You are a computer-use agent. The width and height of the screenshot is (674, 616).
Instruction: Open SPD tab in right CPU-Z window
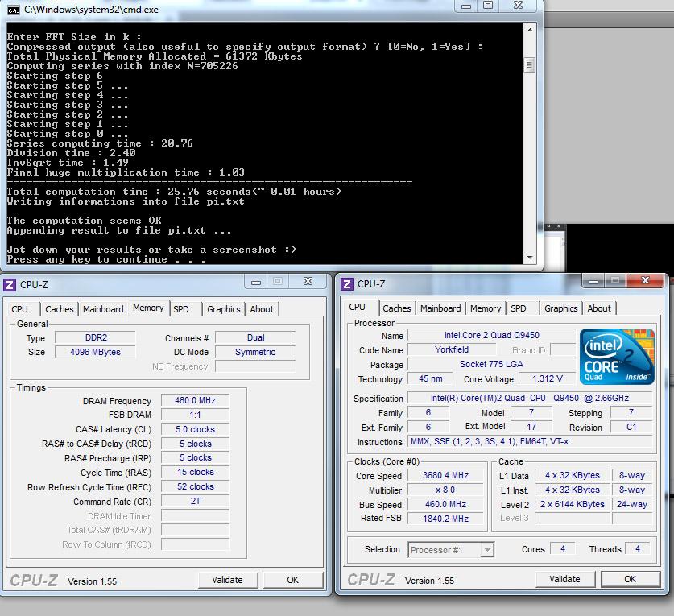(x=519, y=308)
